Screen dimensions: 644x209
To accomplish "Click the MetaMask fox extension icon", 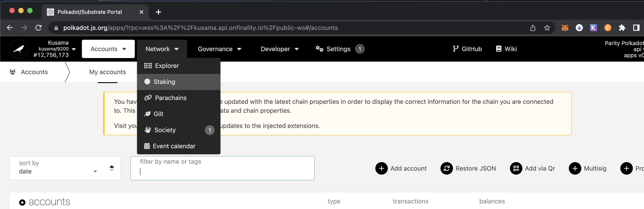I will click(565, 28).
